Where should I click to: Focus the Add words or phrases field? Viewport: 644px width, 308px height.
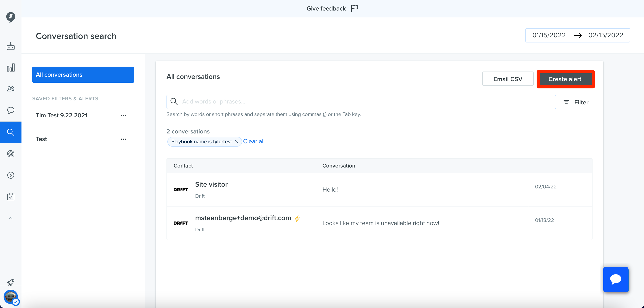[361, 102]
